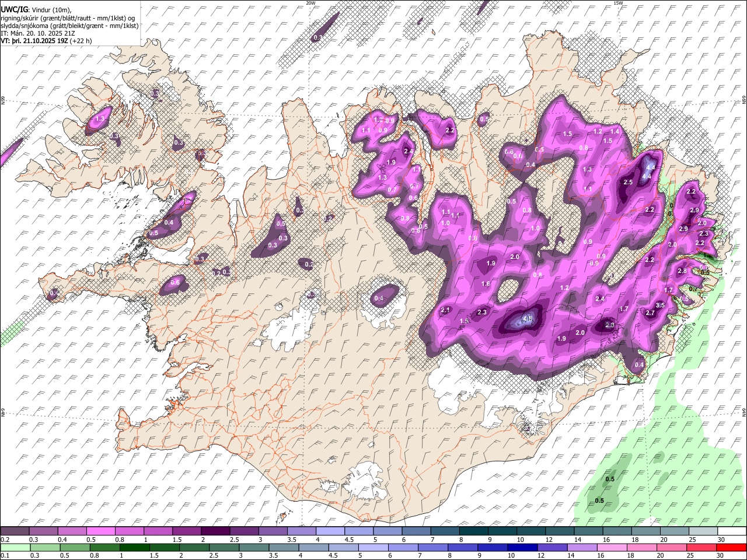Pick the darkest purple 2–2.5 swatch in the upper legend
Viewport: 747px width, 560px height.
click(x=215, y=531)
